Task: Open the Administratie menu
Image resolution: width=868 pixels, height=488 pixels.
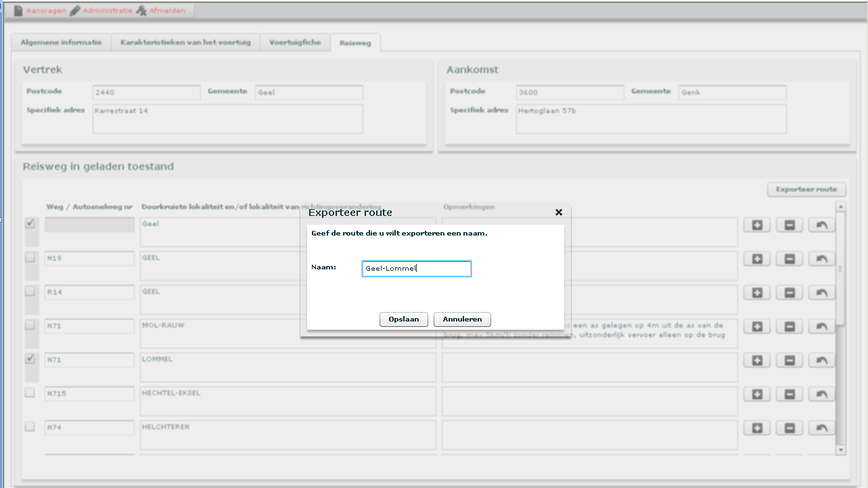Action: tap(101, 11)
